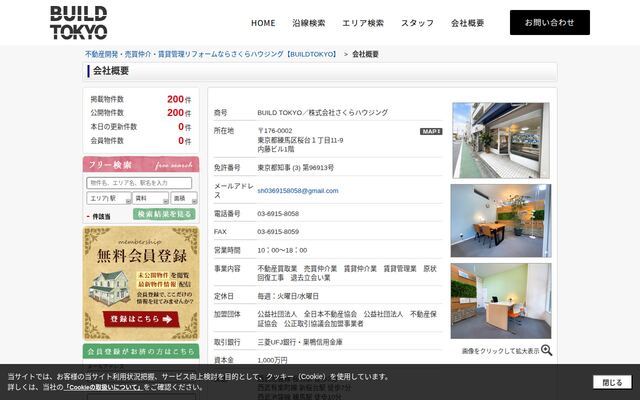This screenshot has width=640, height=400.
Task: Click the 会員登録がお済の方はこちら button
Action: [x=141, y=351]
